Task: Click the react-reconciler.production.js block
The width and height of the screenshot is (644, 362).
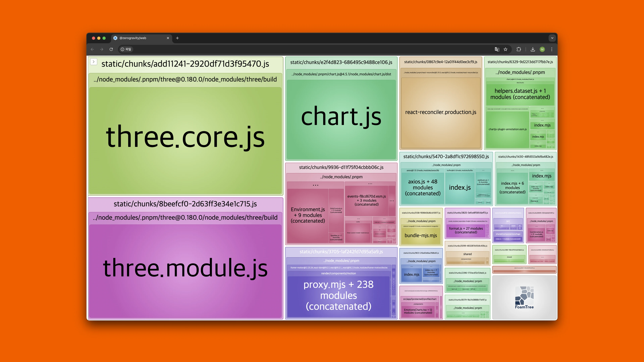Action: pyautogui.click(x=441, y=112)
